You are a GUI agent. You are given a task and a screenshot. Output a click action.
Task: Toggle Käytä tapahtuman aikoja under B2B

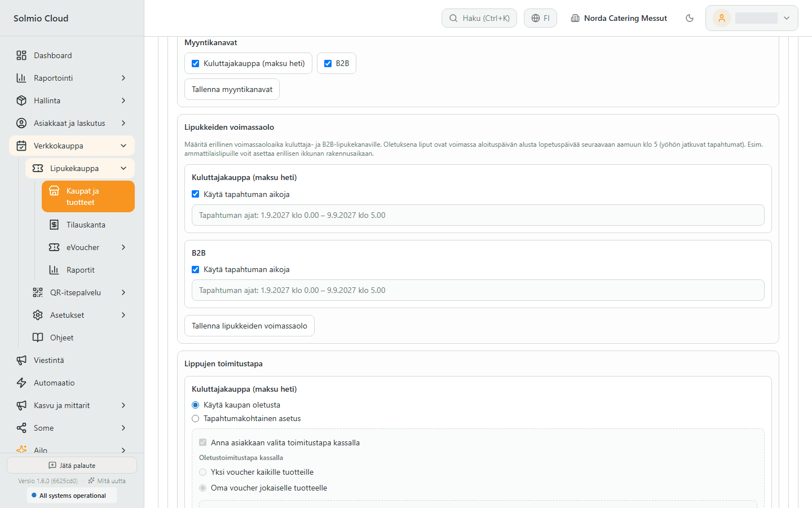point(195,269)
